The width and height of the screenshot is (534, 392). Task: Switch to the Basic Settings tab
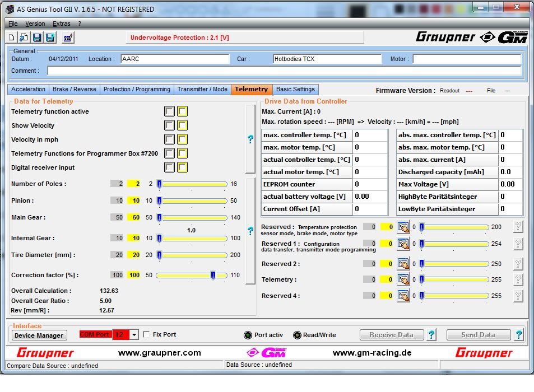pyautogui.click(x=295, y=89)
